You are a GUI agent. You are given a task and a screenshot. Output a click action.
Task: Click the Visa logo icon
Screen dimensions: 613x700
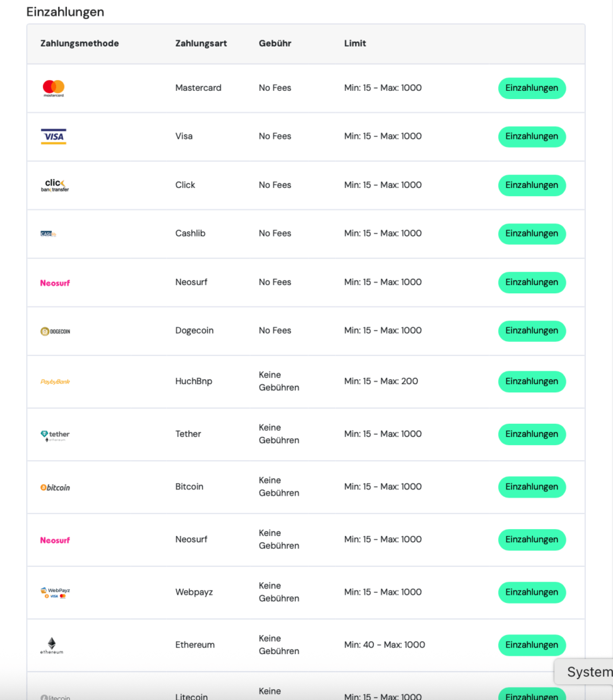pyautogui.click(x=53, y=137)
